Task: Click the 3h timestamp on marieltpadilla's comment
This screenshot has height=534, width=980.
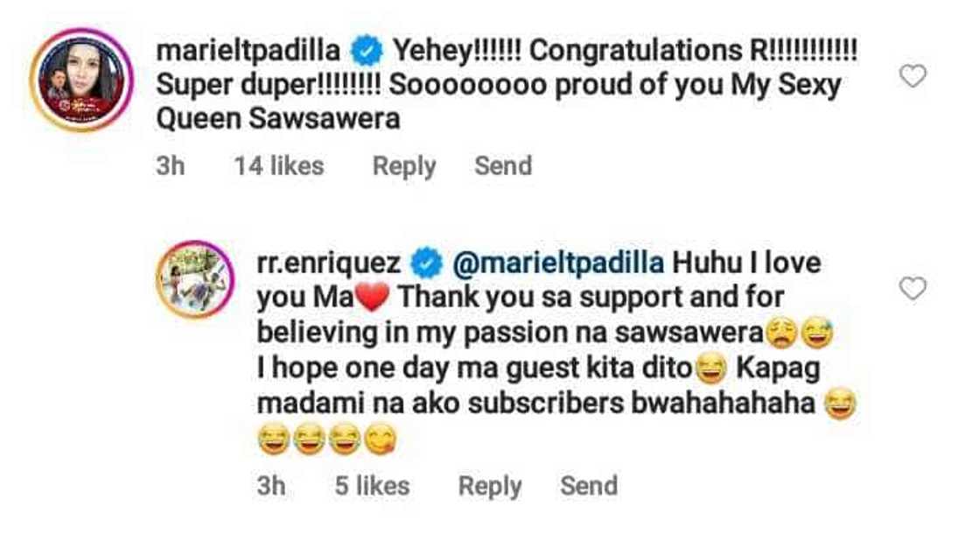Action: tap(171, 165)
